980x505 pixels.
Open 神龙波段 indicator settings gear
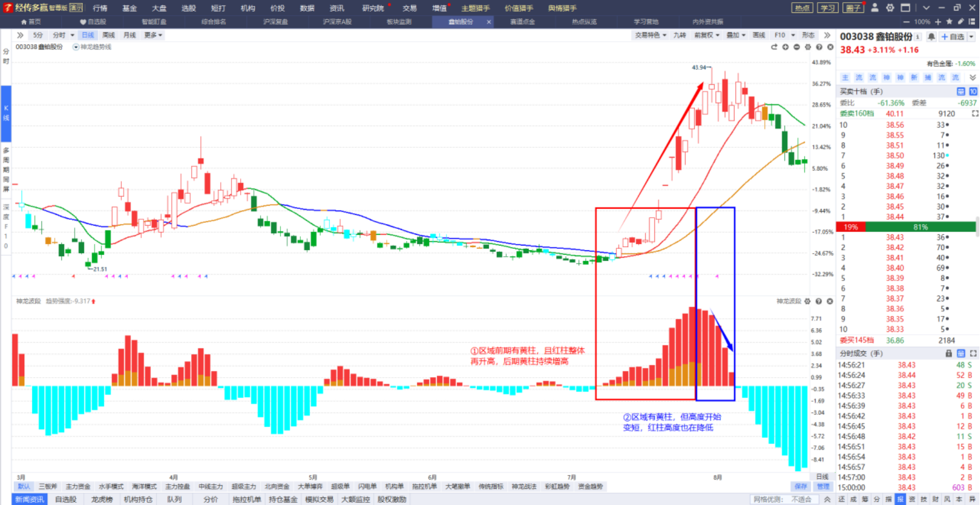pos(808,301)
